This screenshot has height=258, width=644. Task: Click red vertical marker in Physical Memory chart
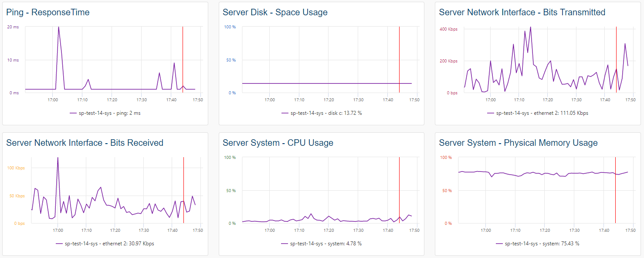(x=615, y=196)
